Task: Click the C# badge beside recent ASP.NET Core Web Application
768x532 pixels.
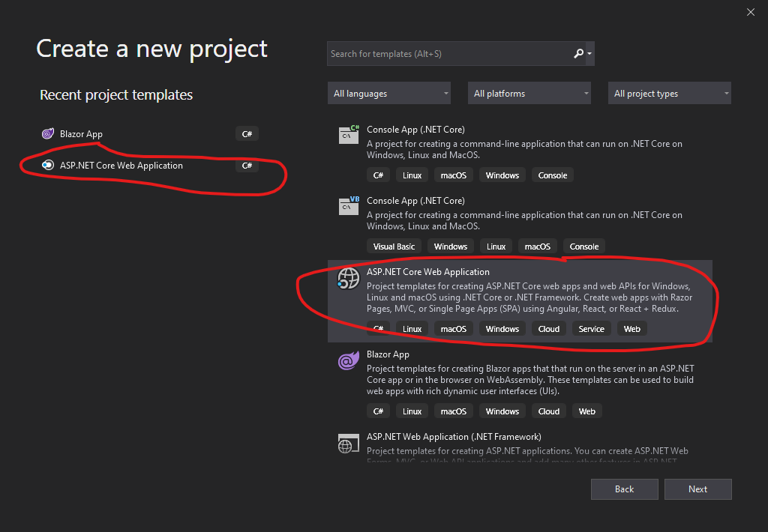Action: point(247,166)
